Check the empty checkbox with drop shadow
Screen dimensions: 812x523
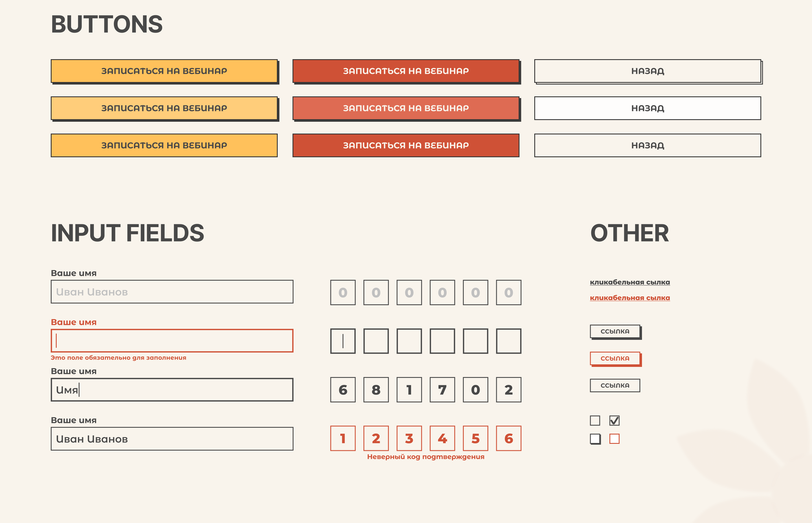pyautogui.click(x=595, y=439)
